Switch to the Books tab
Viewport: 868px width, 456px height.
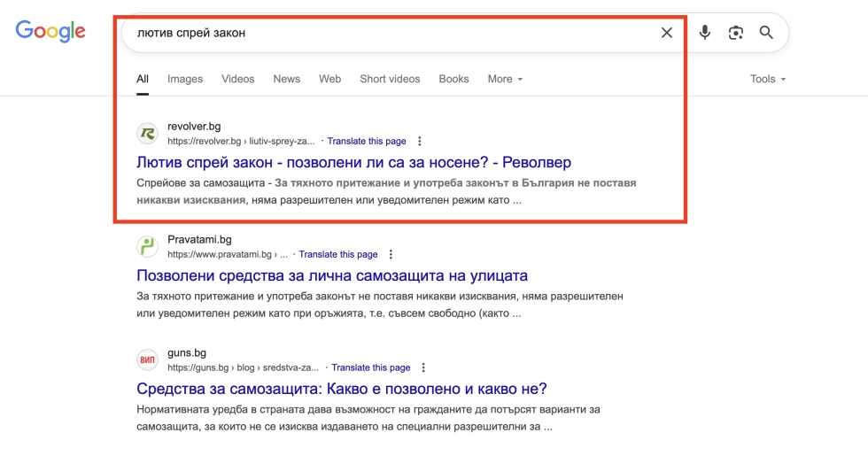pyautogui.click(x=453, y=79)
